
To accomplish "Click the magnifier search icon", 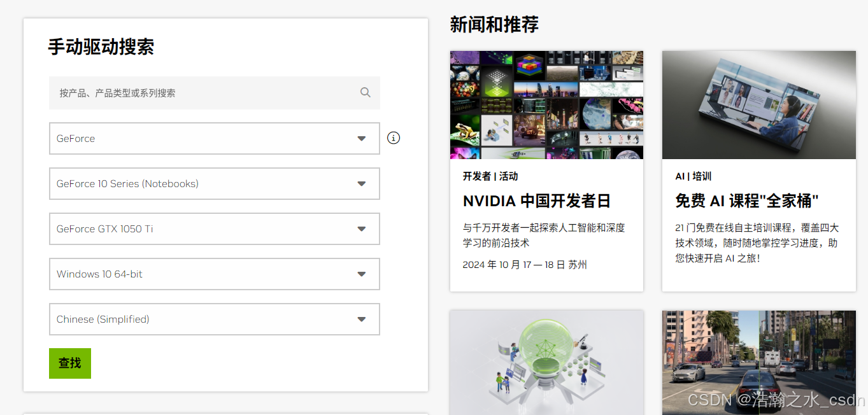I will (x=365, y=92).
